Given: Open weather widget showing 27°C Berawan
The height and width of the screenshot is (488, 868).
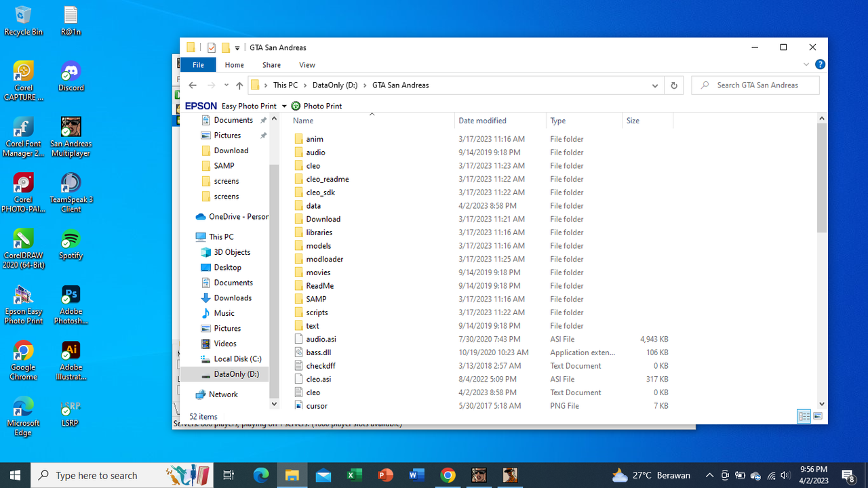Looking at the screenshot, I should (651, 475).
